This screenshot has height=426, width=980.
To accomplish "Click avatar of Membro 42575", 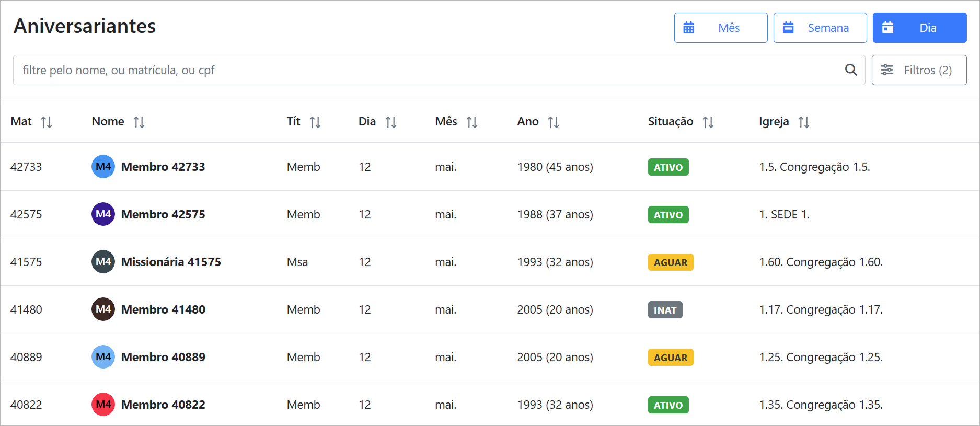I will [103, 214].
